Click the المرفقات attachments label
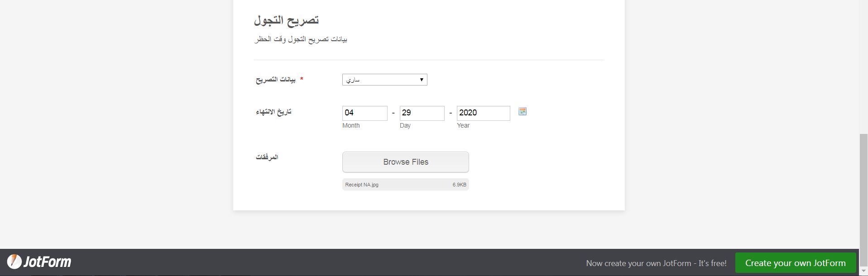 tap(267, 157)
